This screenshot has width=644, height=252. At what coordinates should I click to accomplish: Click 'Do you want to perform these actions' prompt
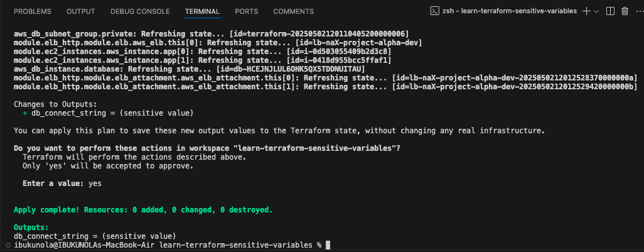207,148
